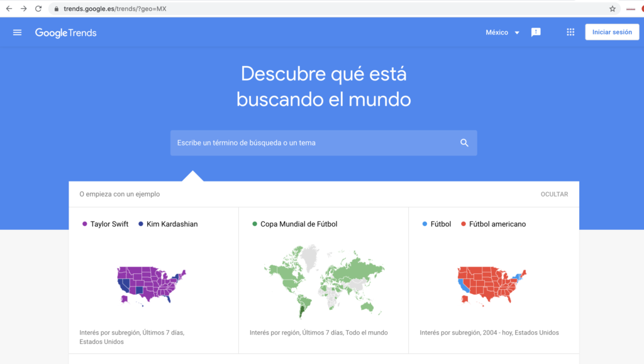View site security lock information
Screen dimensions: 644x364
[56, 9]
